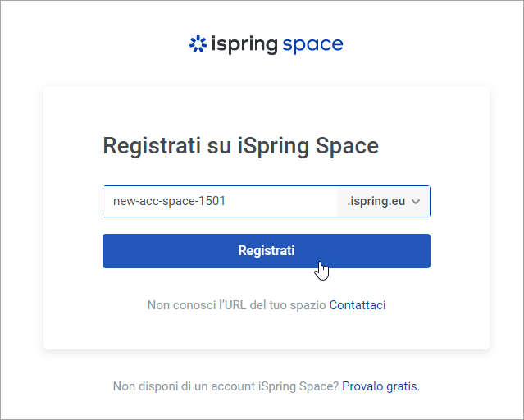Image resolution: width=524 pixels, height=420 pixels.
Task: Click the 'new-acc-space-1501' text in the field
Action: point(169,201)
